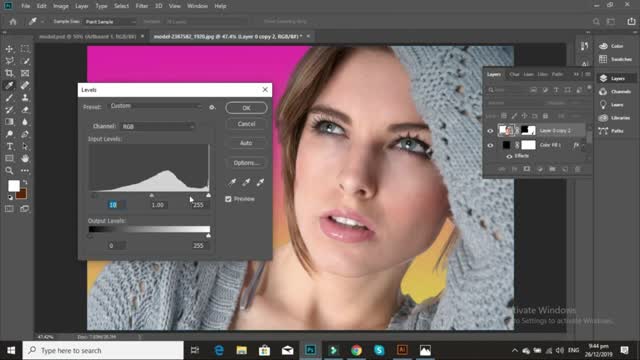Select the Crop tool
This screenshot has width=640, height=360.
click(9, 73)
